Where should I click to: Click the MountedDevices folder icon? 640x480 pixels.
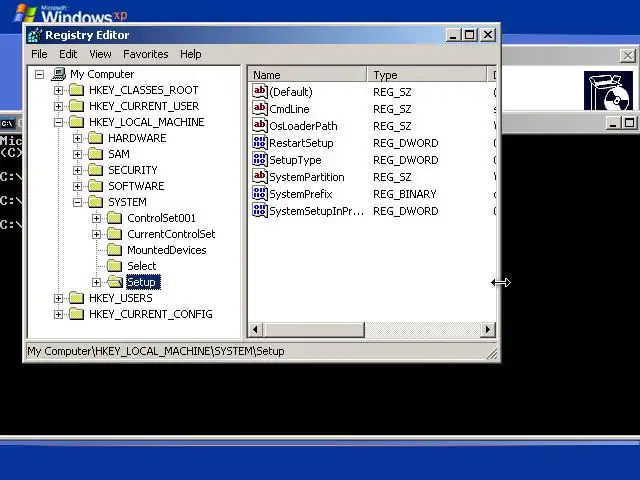(115, 250)
